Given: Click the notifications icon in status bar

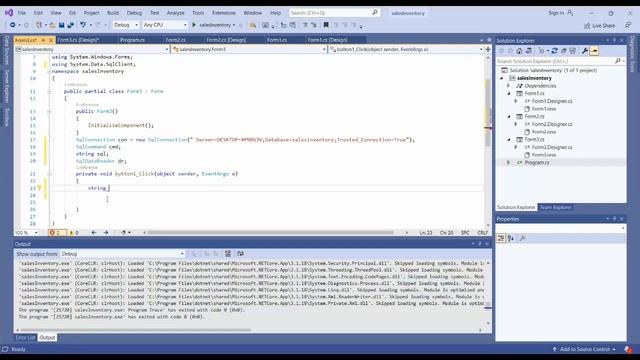Looking at the screenshot, I should (x=628, y=349).
